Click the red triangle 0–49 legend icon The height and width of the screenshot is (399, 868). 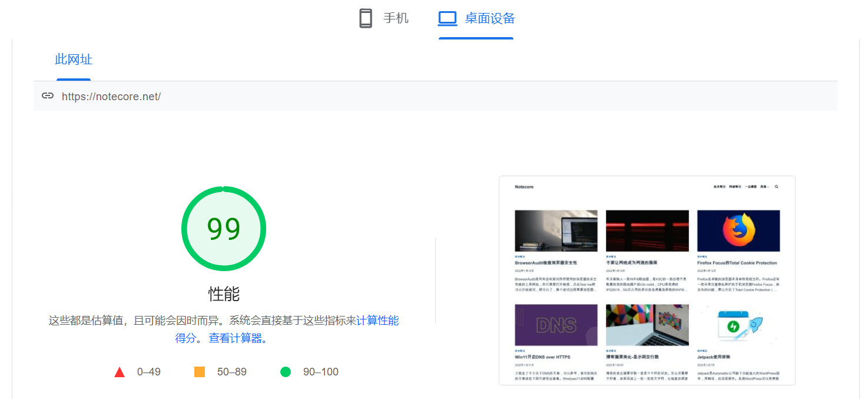click(x=120, y=372)
